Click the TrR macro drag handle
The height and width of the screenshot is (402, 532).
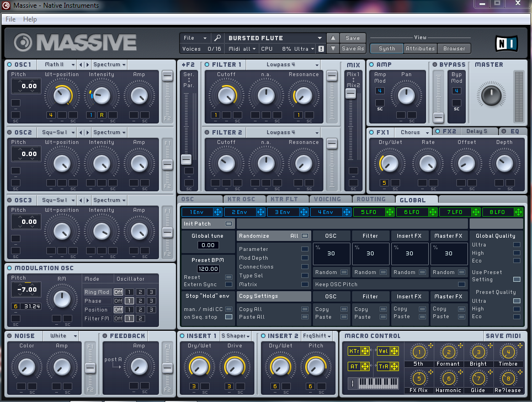394,366
